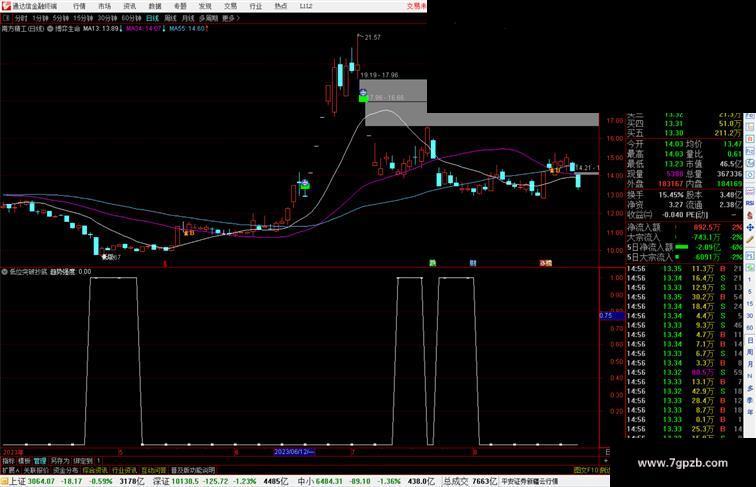Select 日 period in right sidebar

pos(750,340)
